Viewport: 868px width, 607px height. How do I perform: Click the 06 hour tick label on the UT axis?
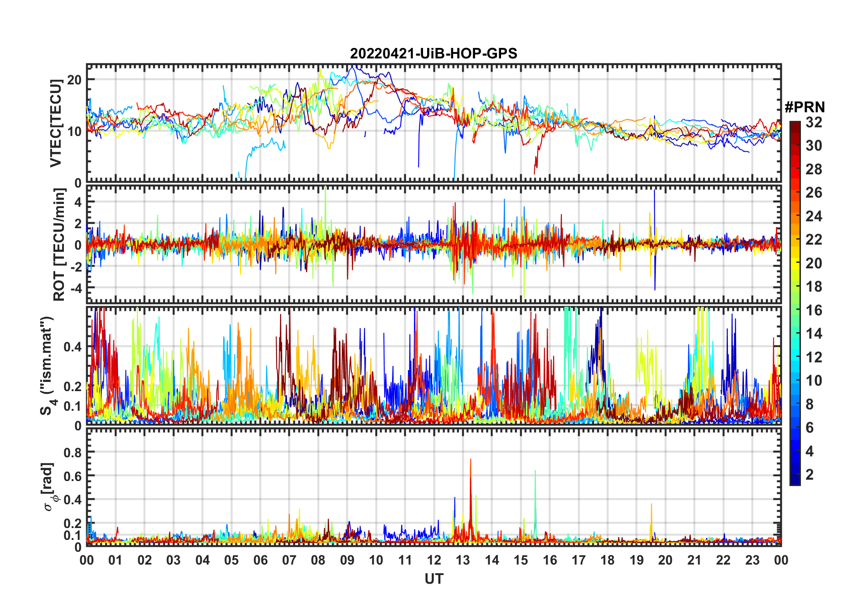pyautogui.click(x=260, y=560)
